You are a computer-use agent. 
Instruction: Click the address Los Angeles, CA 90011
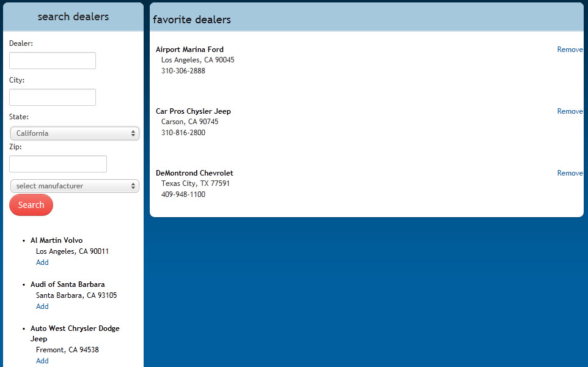72,251
